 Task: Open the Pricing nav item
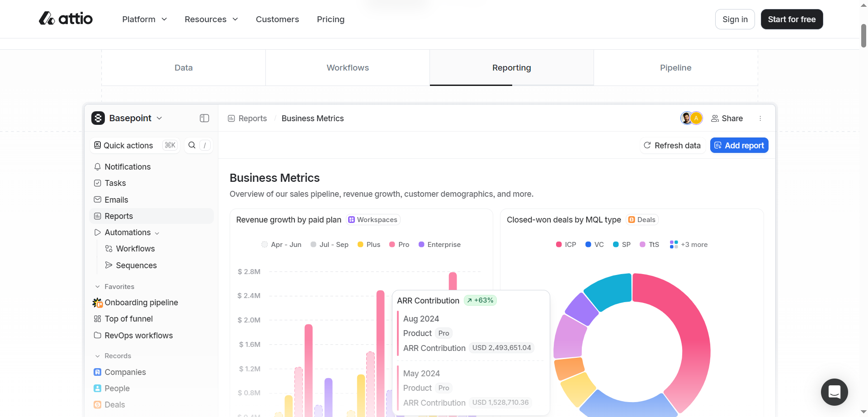point(330,19)
